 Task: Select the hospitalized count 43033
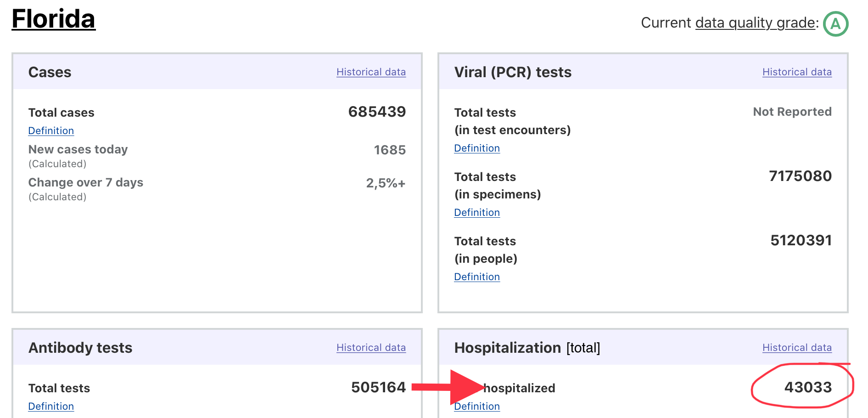click(808, 387)
